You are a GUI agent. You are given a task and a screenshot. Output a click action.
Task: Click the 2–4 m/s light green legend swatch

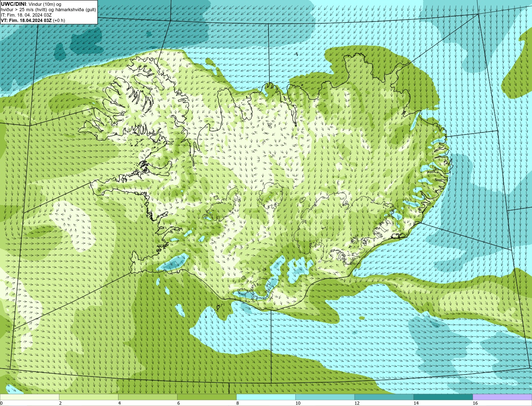(x=89, y=397)
